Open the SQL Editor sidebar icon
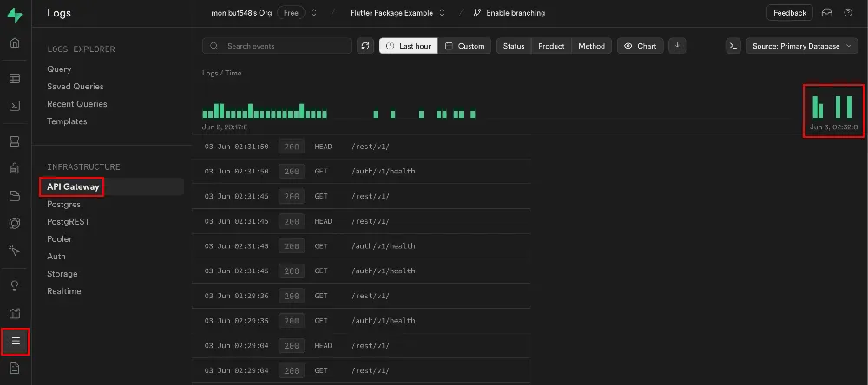The width and height of the screenshot is (868, 385). tap(15, 105)
